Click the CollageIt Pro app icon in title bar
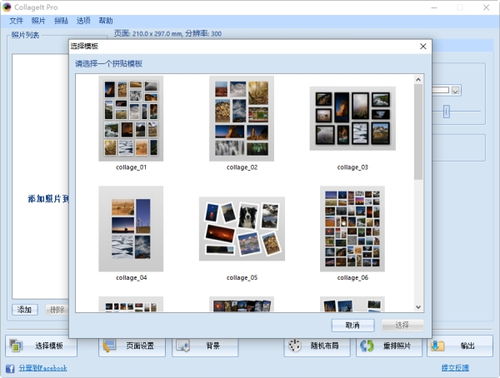500x378 pixels. pyautogui.click(x=6, y=7)
